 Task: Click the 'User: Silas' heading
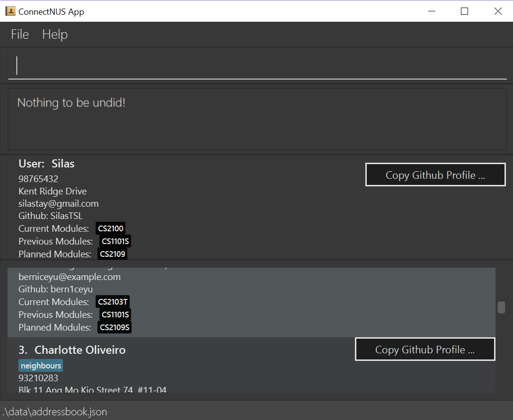[46, 164]
